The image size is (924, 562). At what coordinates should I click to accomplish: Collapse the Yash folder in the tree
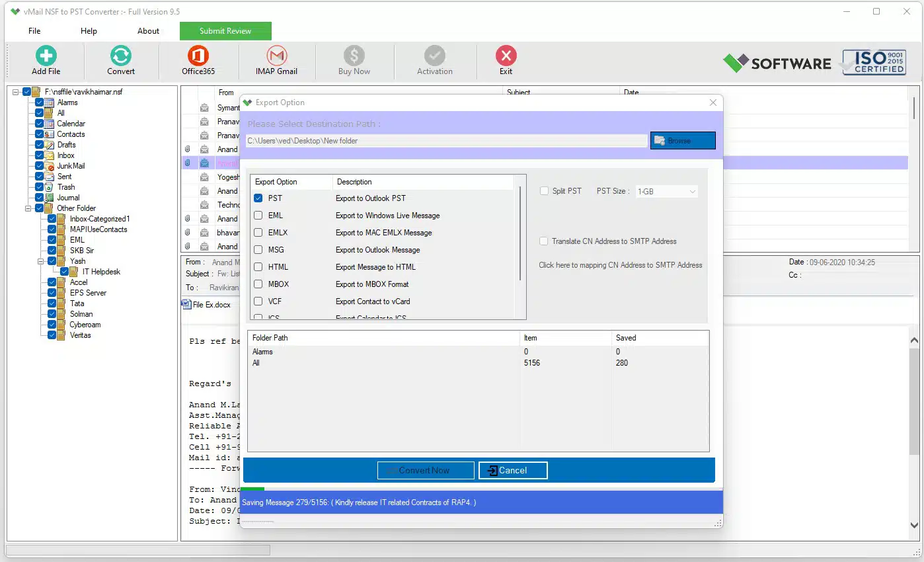[41, 261]
